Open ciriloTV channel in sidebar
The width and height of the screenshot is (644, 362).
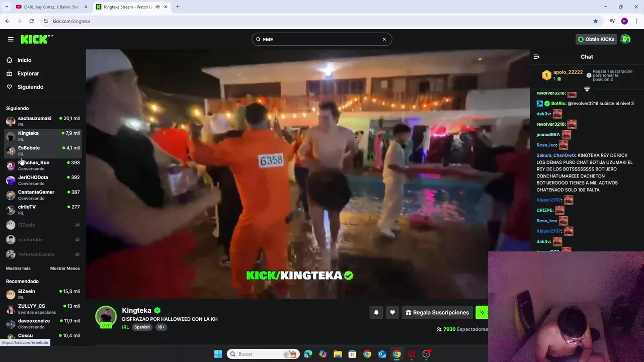(43, 210)
